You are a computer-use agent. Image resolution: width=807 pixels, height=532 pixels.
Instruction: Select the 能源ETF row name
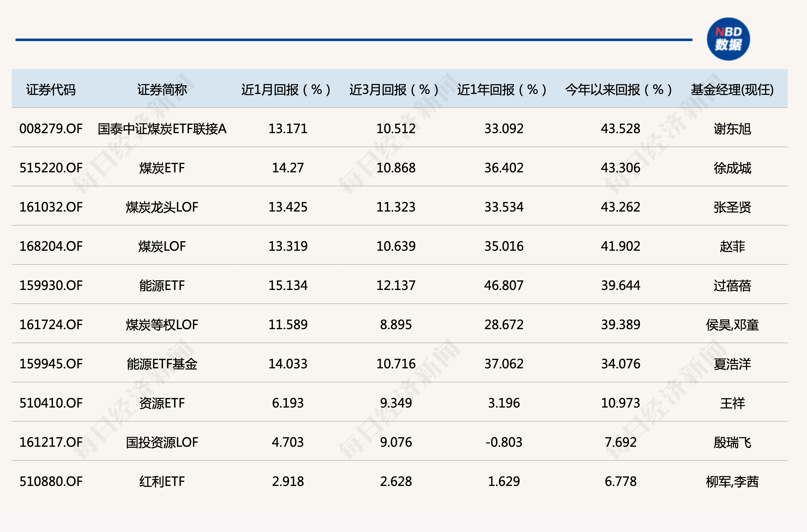click(162, 285)
